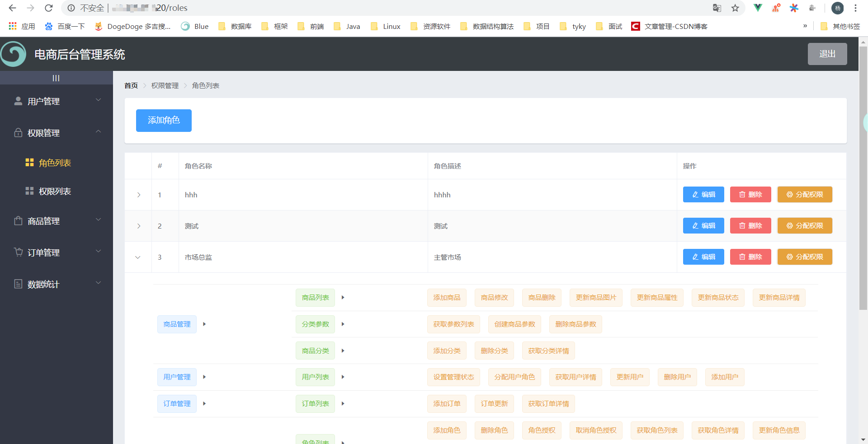868x444 pixels.
Task: Click the 商品列表 green tag
Action: [315, 297]
